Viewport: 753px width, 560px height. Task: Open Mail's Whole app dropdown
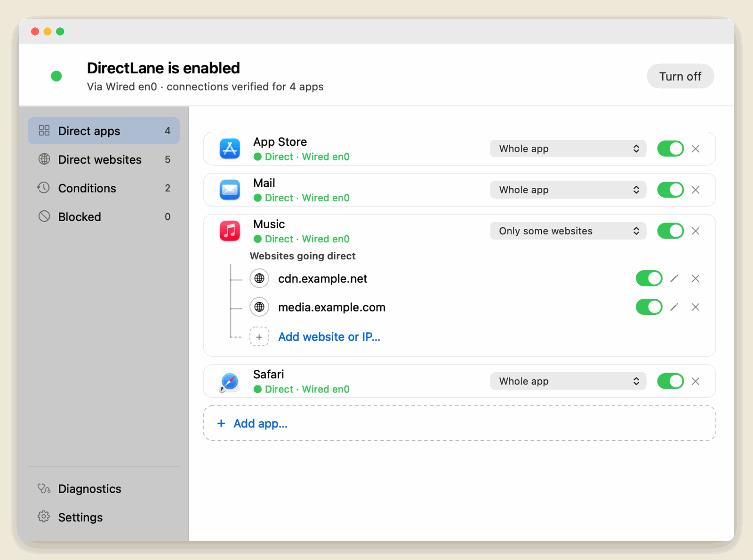568,190
